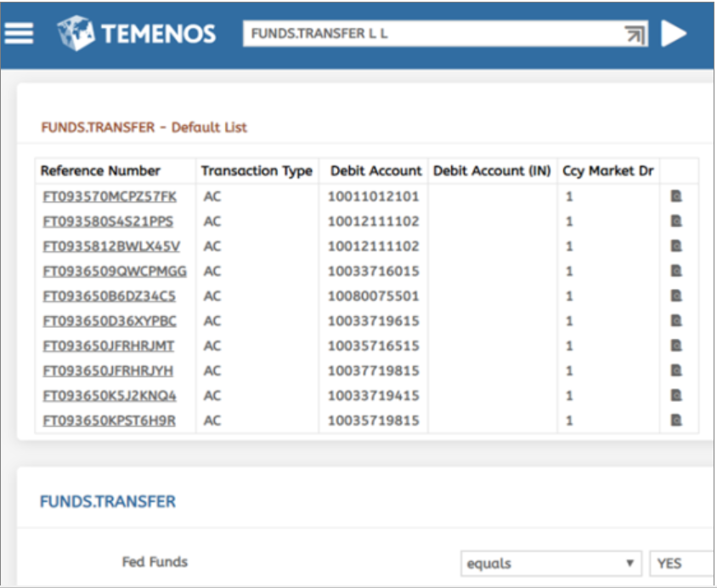Click the run command play arrow
Screen dimensions: 717x588
674,34
